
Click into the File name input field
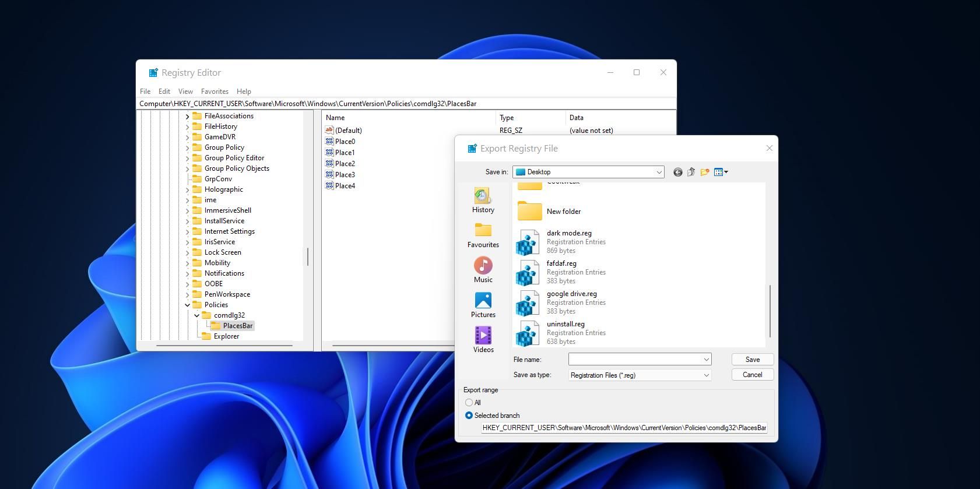tap(635, 360)
